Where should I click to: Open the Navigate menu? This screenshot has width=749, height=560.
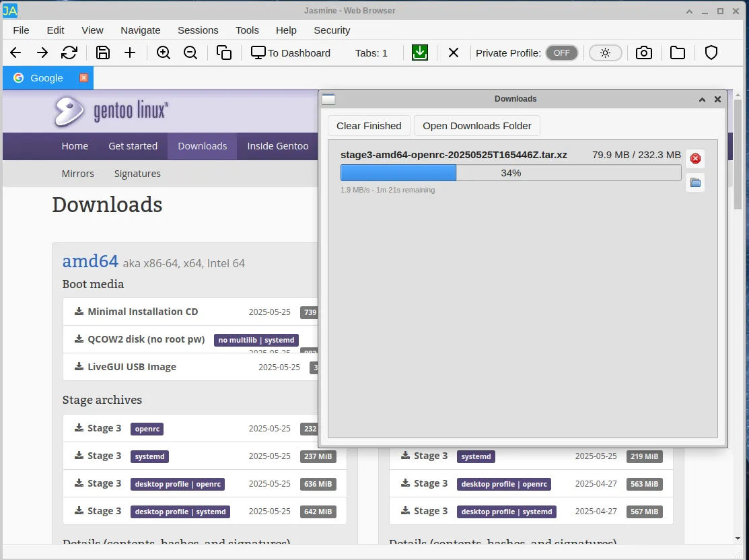(141, 30)
